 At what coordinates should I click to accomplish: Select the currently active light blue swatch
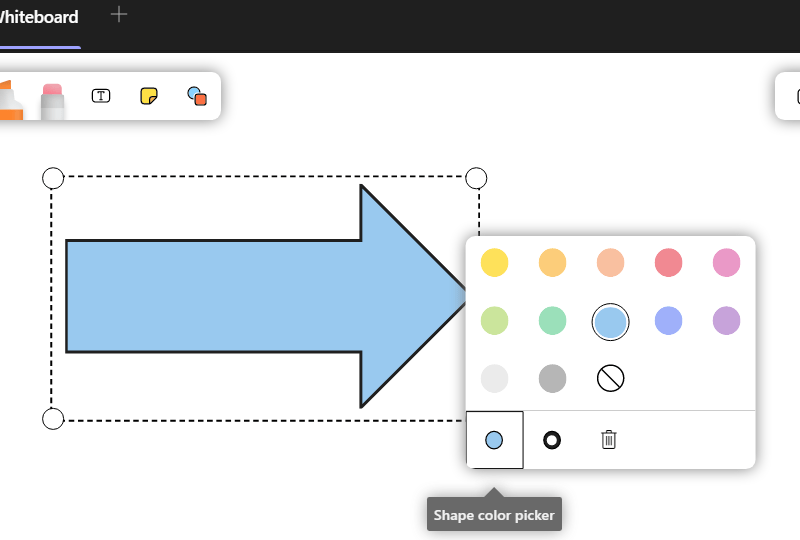pos(610,321)
